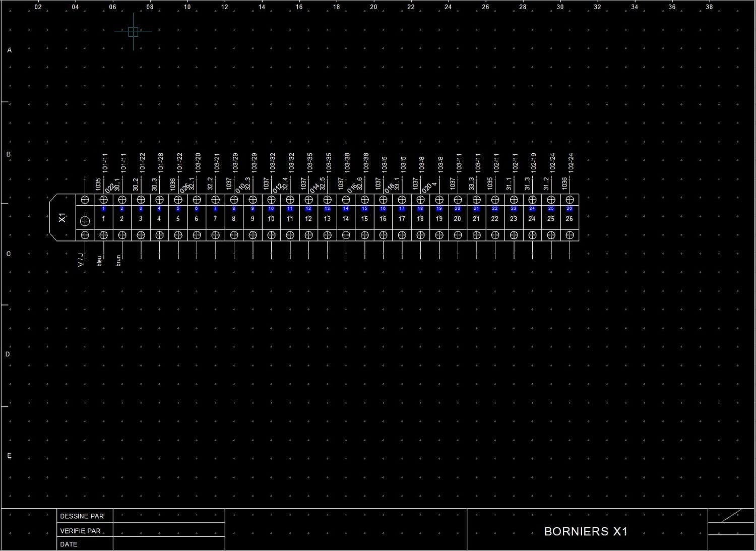756x551 pixels.
Task: Select the diagonal "010" label
Action: pyautogui.click(x=239, y=188)
